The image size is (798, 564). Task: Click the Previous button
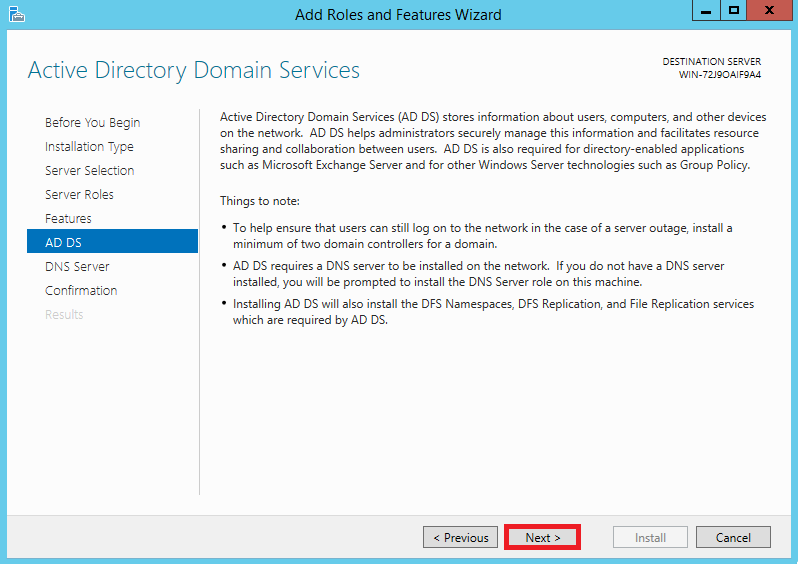[461, 538]
